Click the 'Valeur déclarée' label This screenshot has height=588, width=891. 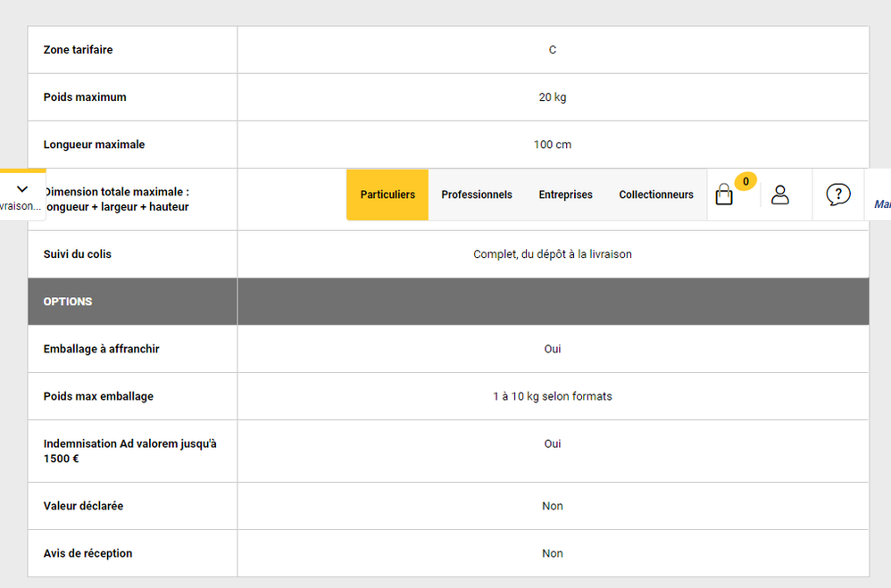[x=83, y=506]
